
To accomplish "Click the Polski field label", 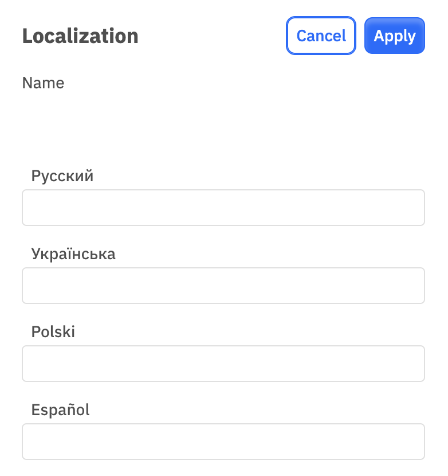I will pyautogui.click(x=53, y=331).
